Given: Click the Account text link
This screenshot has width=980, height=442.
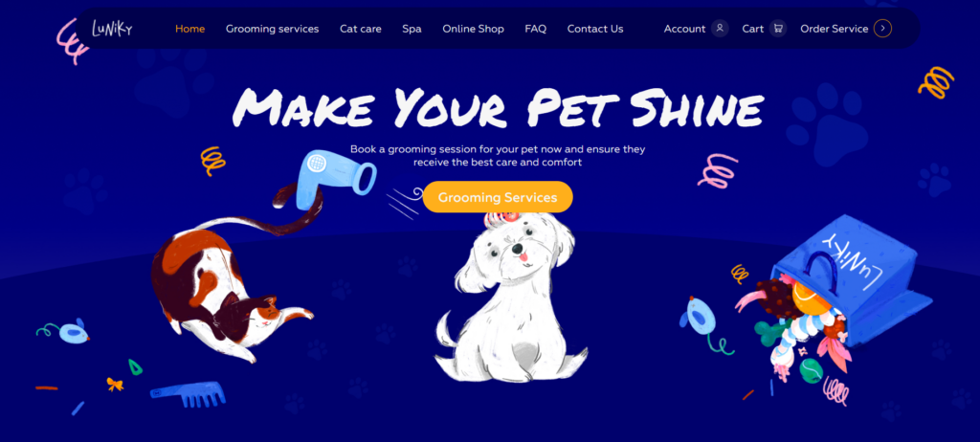Looking at the screenshot, I should 684,29.
